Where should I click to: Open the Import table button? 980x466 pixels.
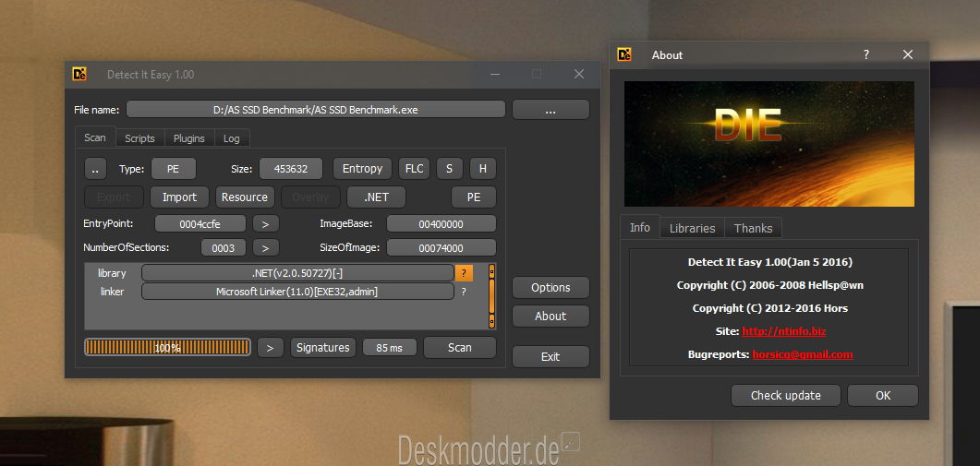179,197
